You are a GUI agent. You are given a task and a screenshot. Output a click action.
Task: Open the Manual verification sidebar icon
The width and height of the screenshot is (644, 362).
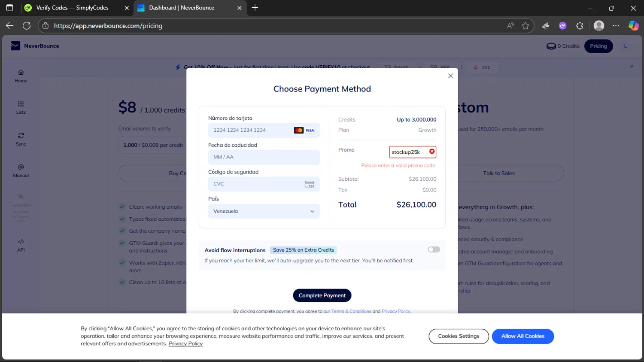point(21,170)
